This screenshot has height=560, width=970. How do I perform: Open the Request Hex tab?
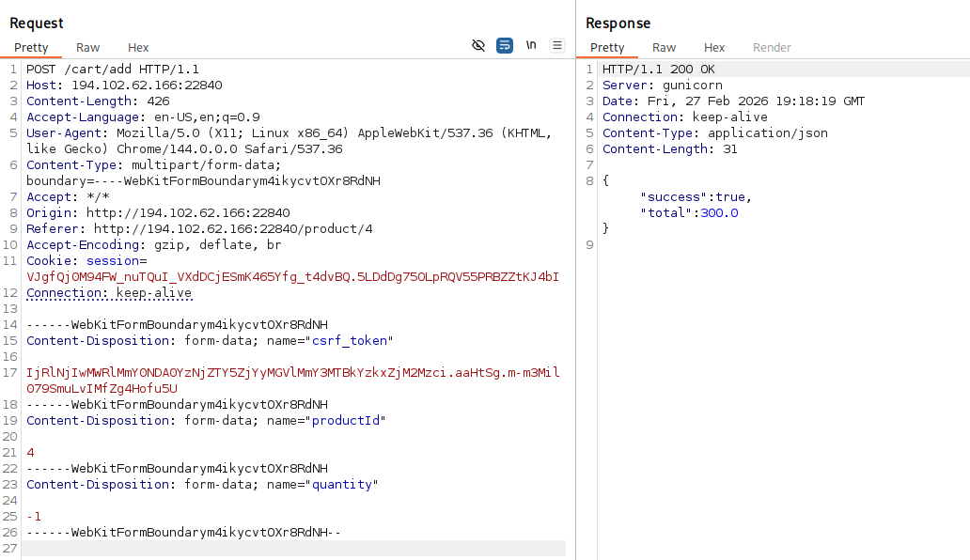[138, 48]
